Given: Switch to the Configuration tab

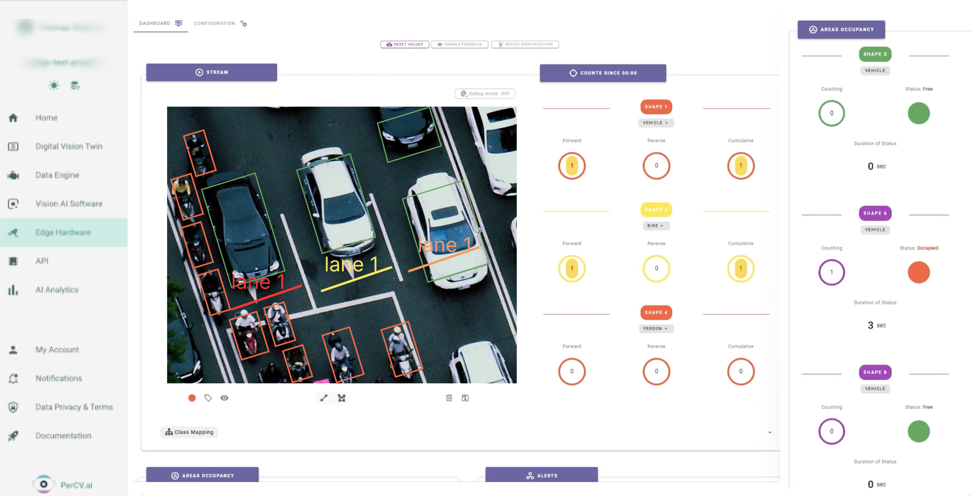Looking at the screenshot, I should point(220,23).
